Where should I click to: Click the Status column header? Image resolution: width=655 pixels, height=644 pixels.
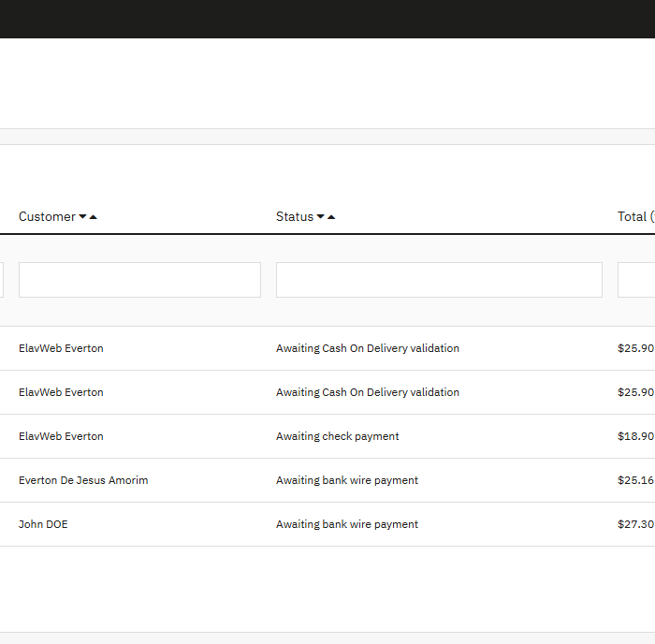pyautogui.click(x=295, y=216)
